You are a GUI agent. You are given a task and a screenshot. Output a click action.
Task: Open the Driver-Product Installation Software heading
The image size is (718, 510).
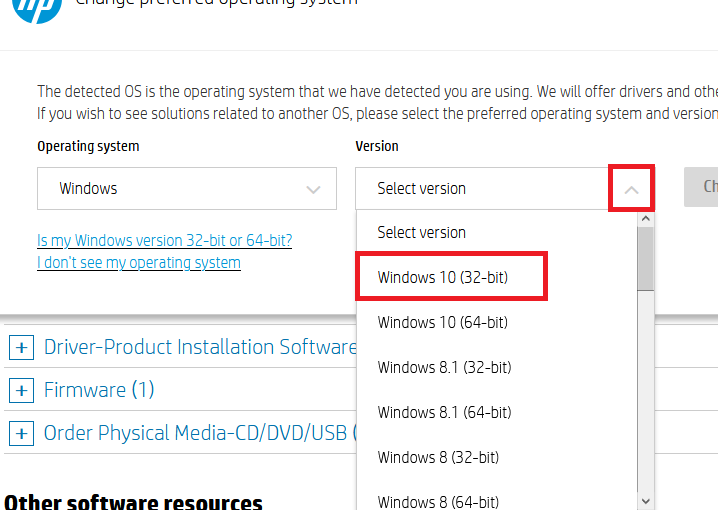coord(200,347)
